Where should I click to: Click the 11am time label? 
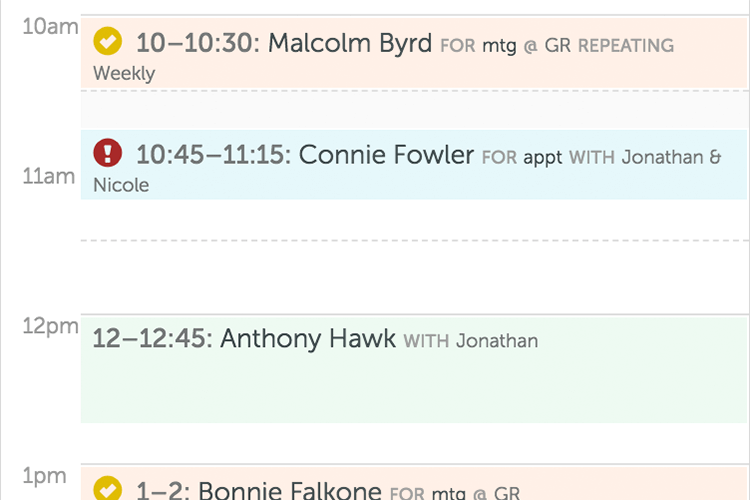click(x=49, y=177)
